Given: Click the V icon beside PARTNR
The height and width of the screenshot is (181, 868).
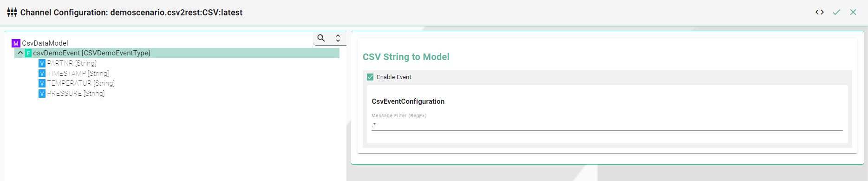Looking at the screenshot, I should coord(42,63).
